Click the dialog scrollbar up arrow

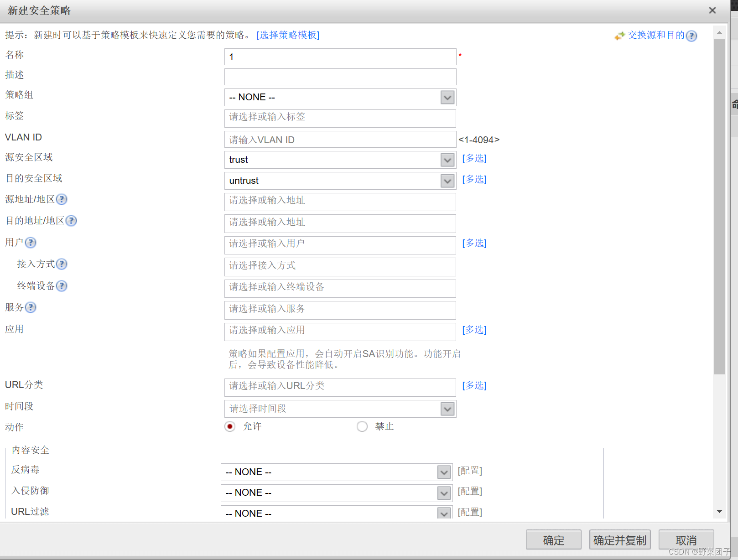click(719, 33)
